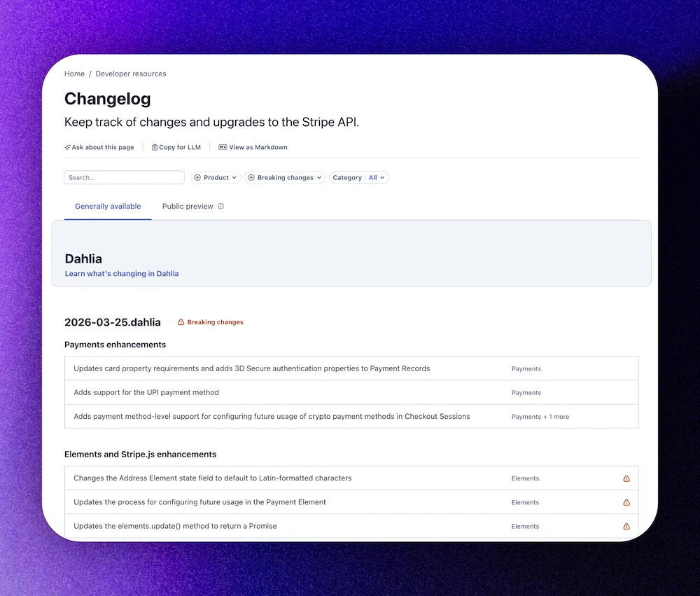Switch to the Generally available tab

point(108,206)
